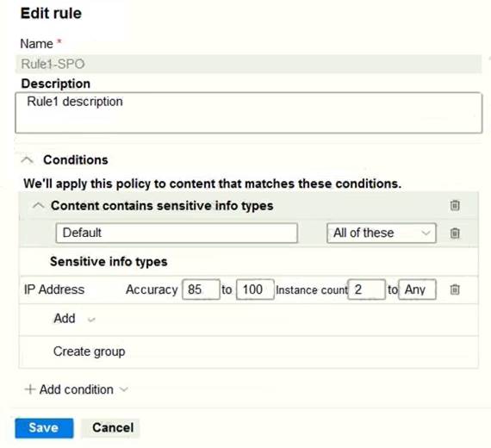Click Create group

point(90,352)
